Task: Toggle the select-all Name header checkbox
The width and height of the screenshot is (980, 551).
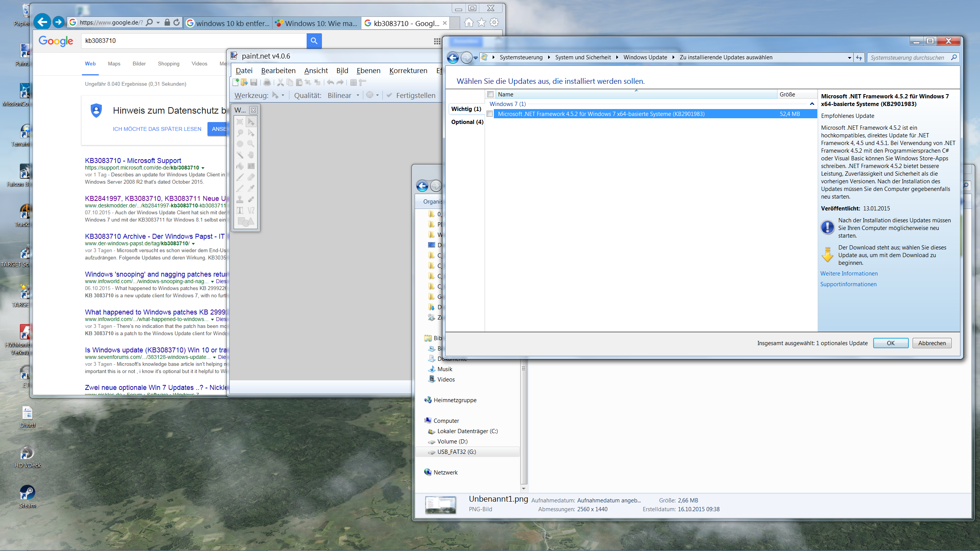Action: [x=490, y=94]
